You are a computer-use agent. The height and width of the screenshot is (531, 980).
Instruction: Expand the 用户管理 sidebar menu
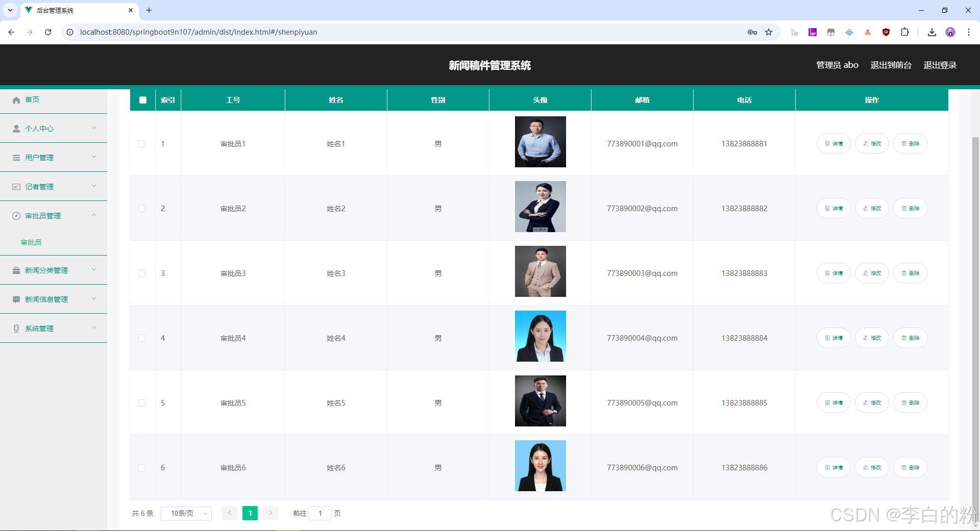click(x=54, y=158)
